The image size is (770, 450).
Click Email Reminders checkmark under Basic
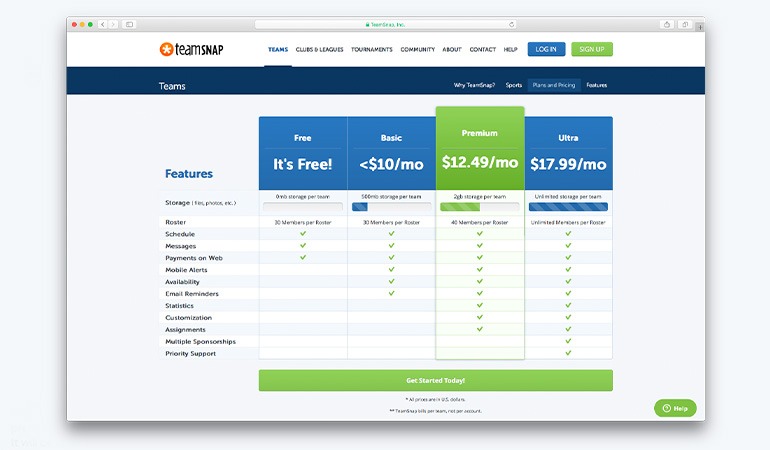pyautogui.click(x=391, y=293)
